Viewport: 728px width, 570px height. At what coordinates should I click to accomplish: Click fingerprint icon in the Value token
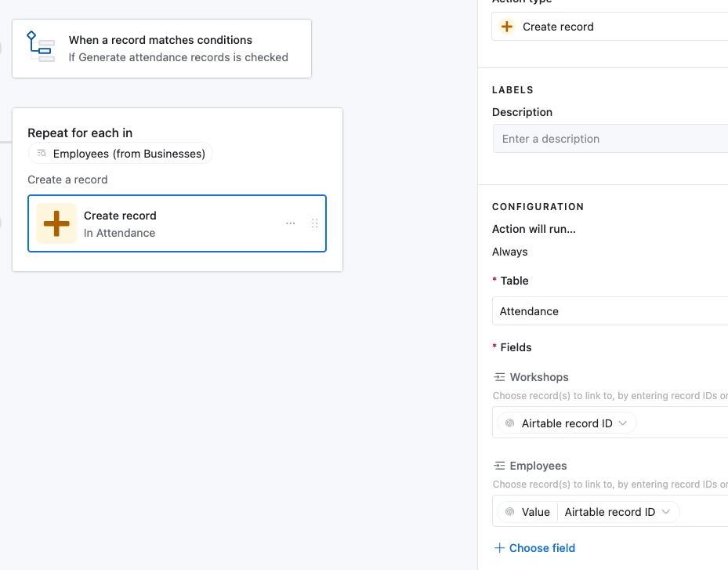pyautogui.click(x=509, y=512)
